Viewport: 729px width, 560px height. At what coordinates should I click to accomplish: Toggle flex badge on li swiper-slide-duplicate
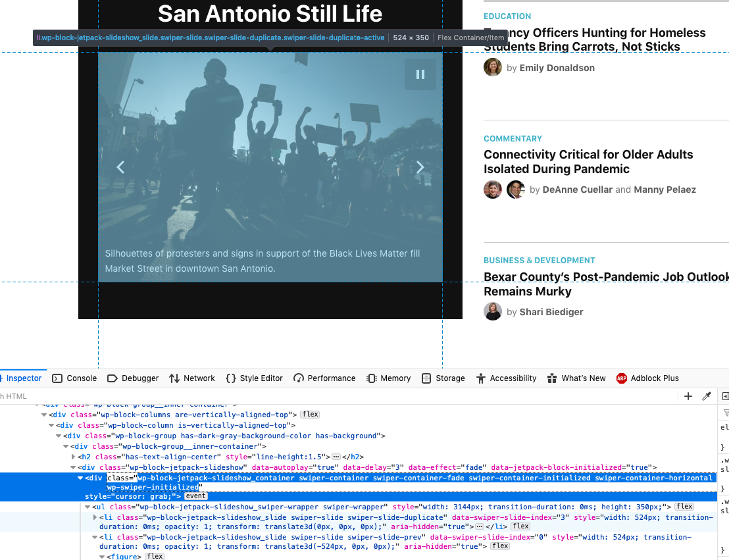pos(520,526)
